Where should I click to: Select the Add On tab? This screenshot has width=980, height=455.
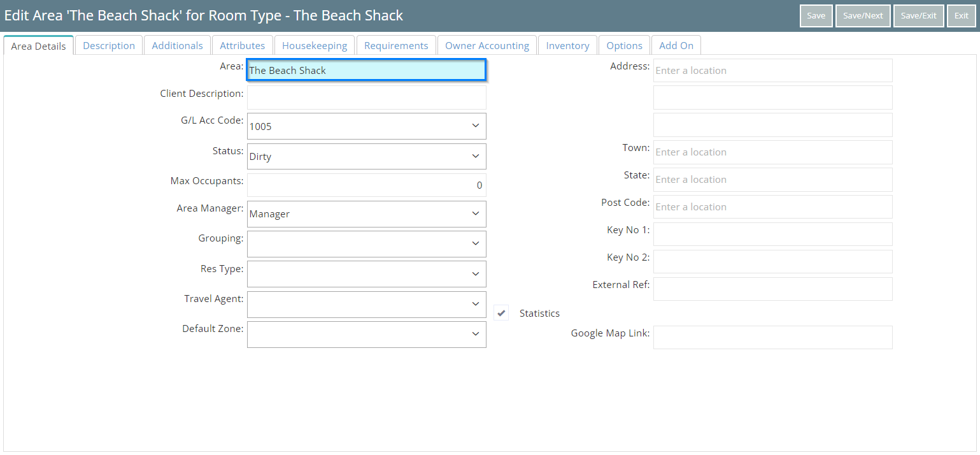[676, 46]
